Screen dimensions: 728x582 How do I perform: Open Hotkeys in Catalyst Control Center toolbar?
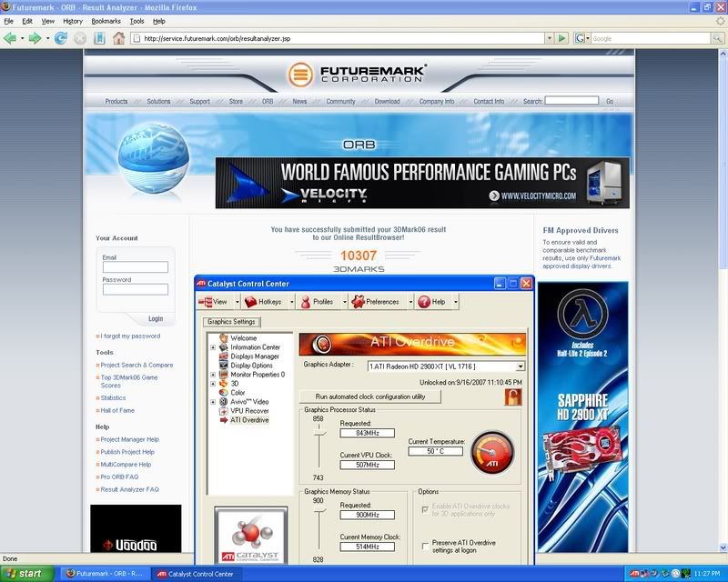coord(263,302)
